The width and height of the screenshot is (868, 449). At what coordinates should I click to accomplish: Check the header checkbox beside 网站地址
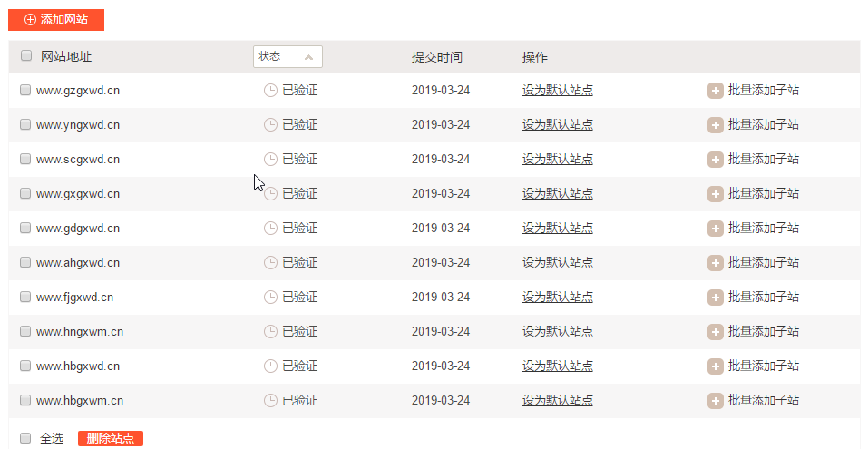click(26, 55)
